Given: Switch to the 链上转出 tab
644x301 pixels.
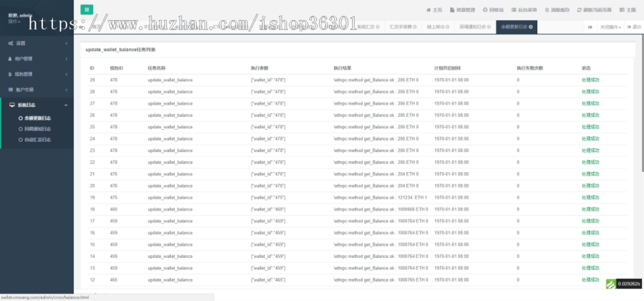Looking at the screenshot, I should click(x=436, y=27).
